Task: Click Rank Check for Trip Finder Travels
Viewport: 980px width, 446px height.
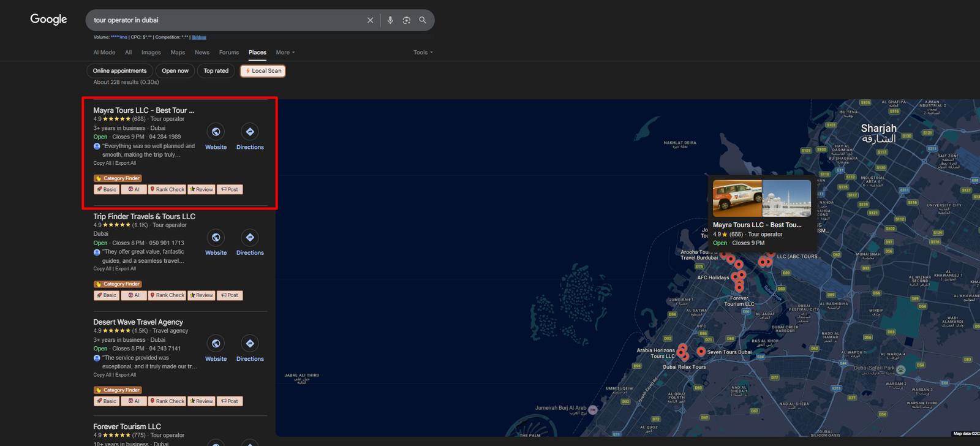Action: coord(167,295)
